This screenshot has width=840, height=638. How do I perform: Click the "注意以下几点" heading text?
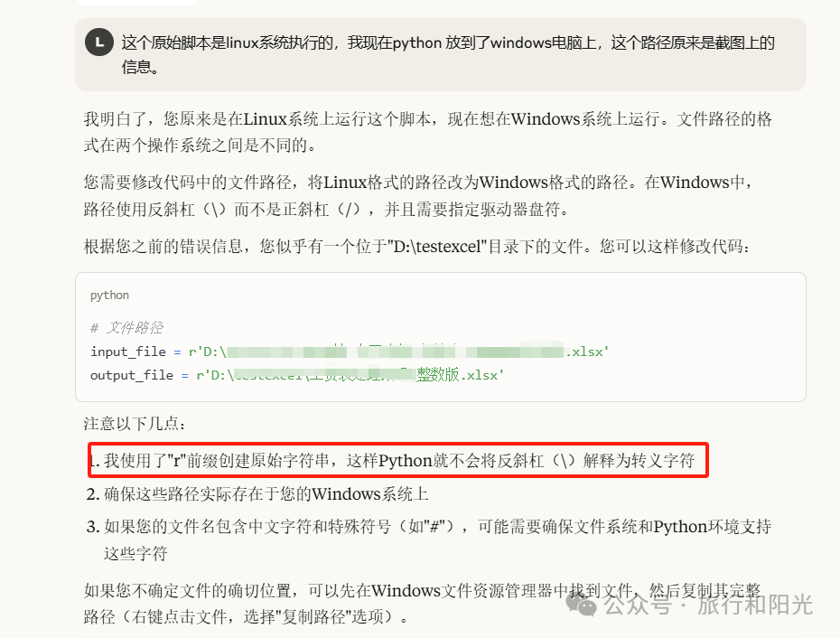[x=135, y=424]
